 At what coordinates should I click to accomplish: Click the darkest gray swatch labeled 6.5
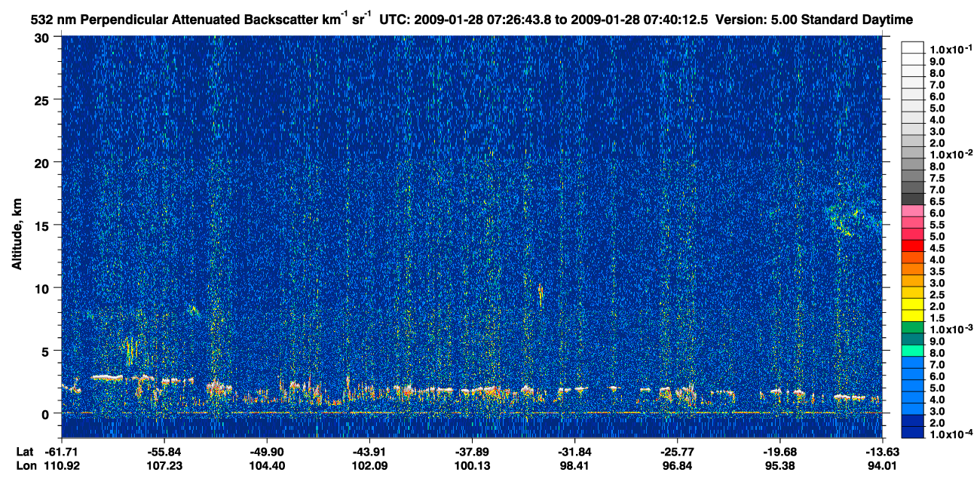click(x=912, y=199)
